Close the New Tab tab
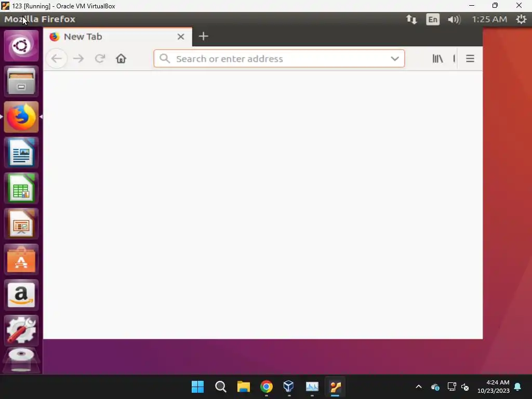Viewport: 532px width, 399px height. click(181, 37)
